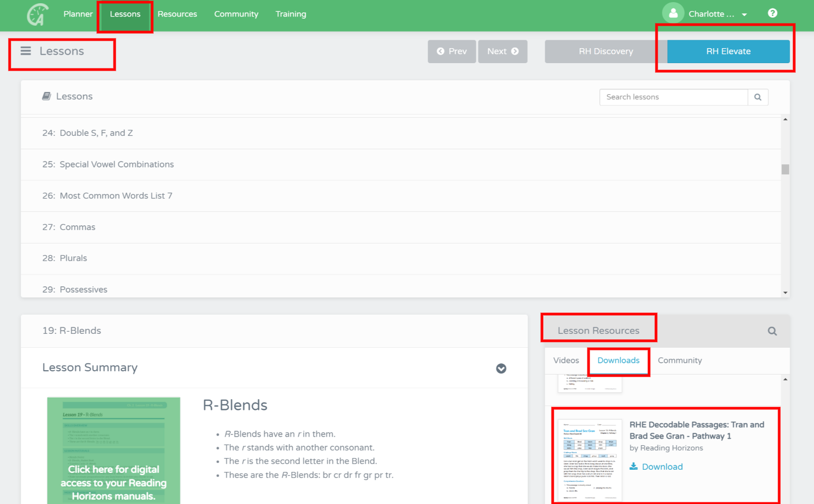
Task: Click the Lesson Resources search icon
Action: 772,331
